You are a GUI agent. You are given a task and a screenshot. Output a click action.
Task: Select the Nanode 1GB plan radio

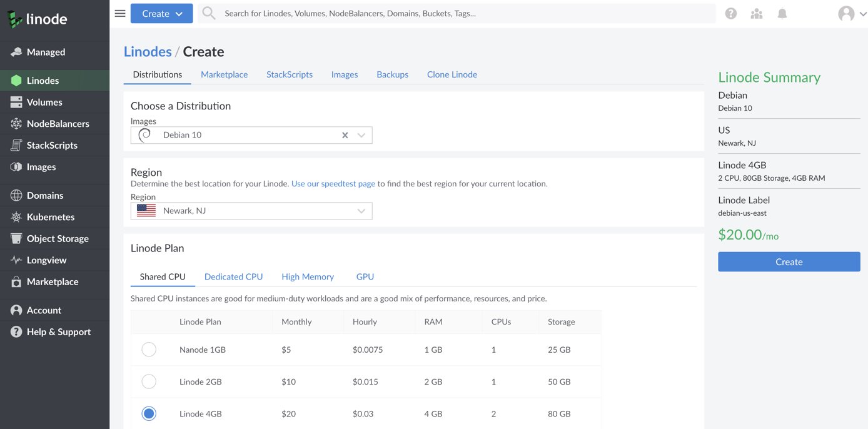coord(149,350)
